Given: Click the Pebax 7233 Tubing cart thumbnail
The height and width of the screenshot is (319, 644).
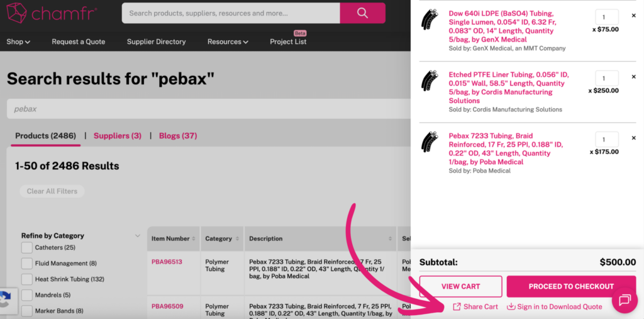Looking at the screenshot, I should click(430, 142).
